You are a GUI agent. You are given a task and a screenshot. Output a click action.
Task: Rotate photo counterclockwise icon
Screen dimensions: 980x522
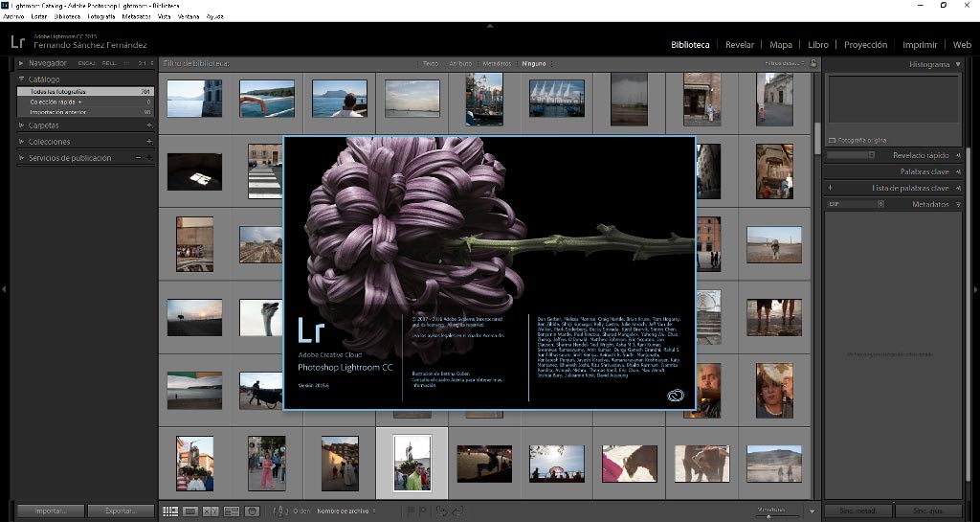pos(442,511)
